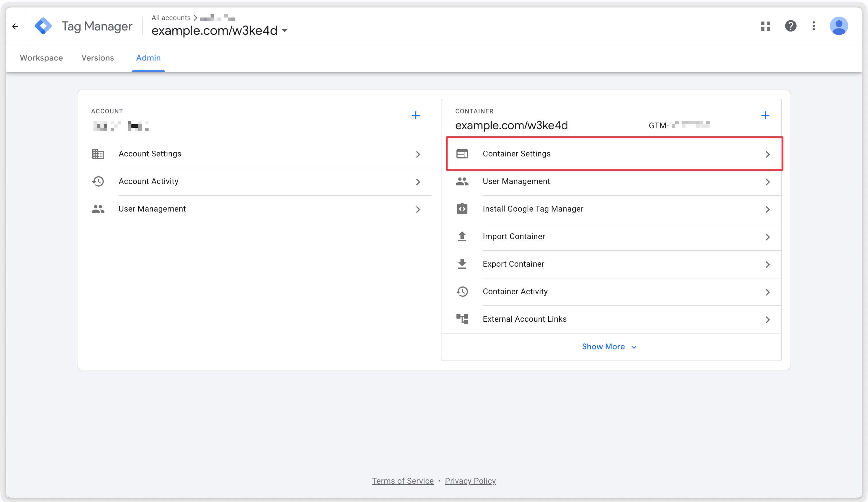Click the chevron on External Account Links row
868x502 pixels.
(767, 320)
